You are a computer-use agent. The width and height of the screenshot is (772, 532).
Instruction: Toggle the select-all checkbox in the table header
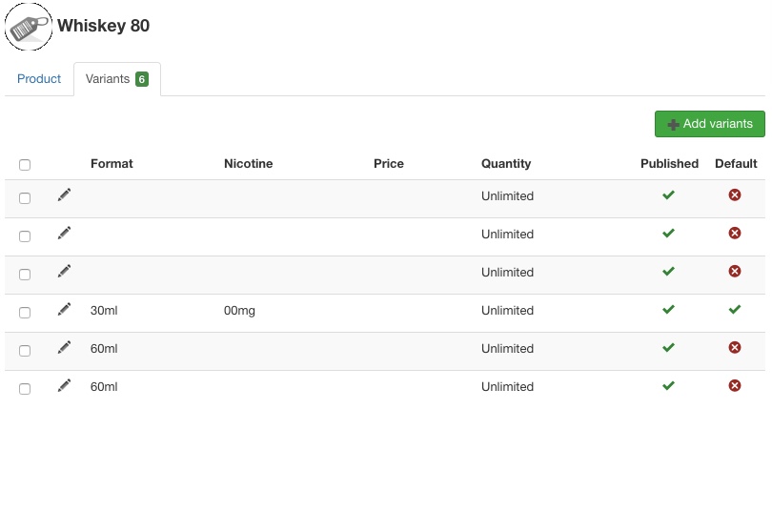(x=25, y=165)
